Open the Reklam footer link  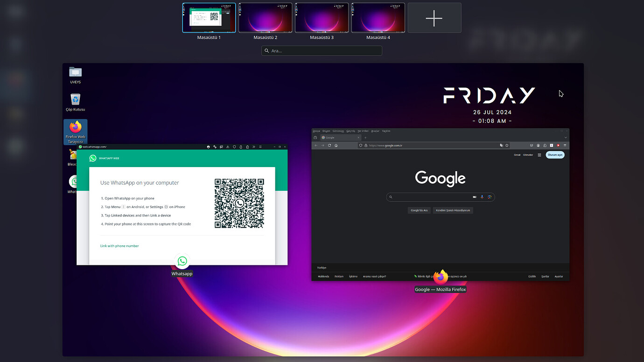339,276
